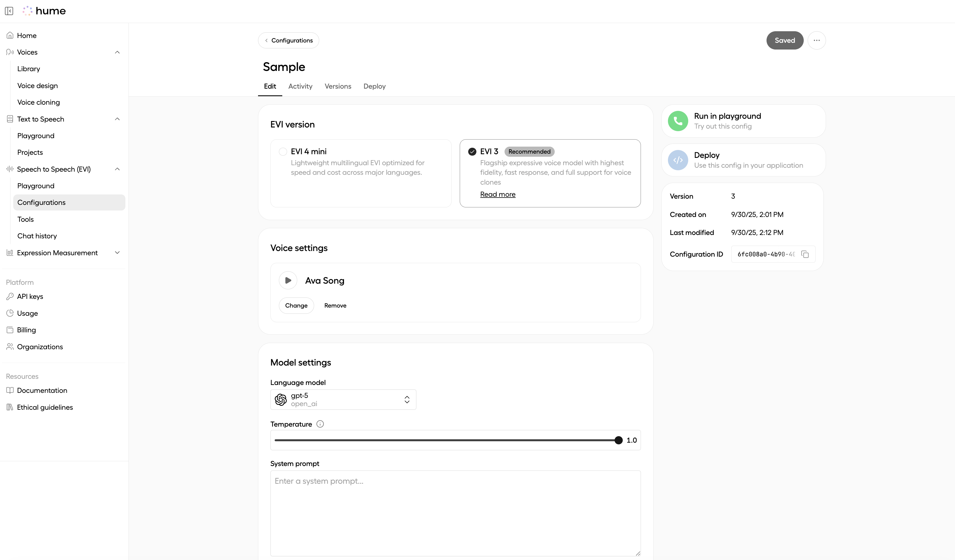Collapse the Voices section
Screen dimensions: 955x560
[x=117, y=52]
